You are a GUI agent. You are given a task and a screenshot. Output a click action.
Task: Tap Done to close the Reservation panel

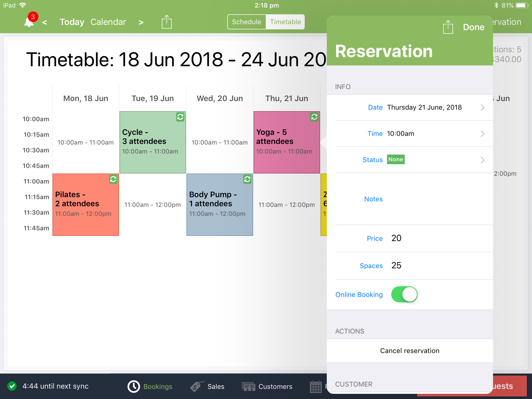tap(473, 27)
